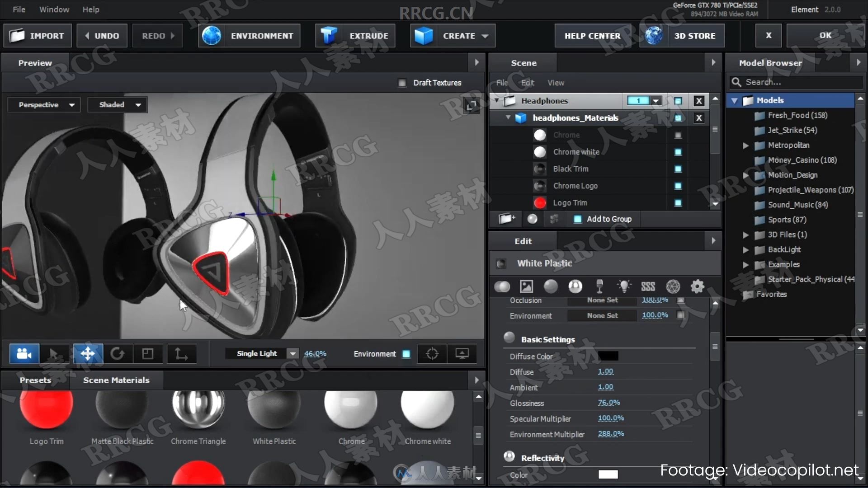
Task: Open the Window menu
Action: [54, 9]
